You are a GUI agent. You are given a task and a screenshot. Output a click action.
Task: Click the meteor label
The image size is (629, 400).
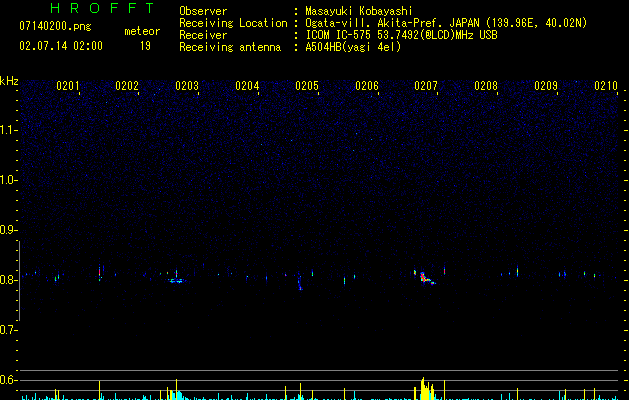click(x=142, y=31)
